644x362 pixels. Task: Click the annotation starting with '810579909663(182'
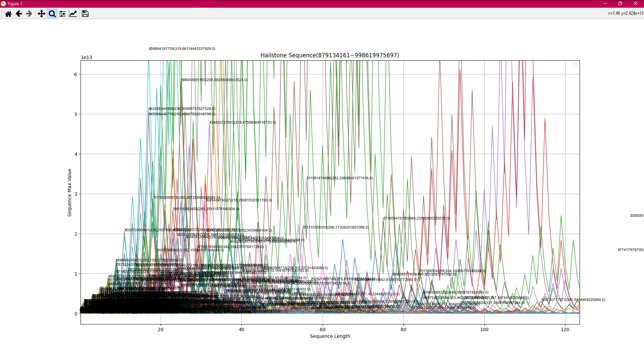click(190, 250)
